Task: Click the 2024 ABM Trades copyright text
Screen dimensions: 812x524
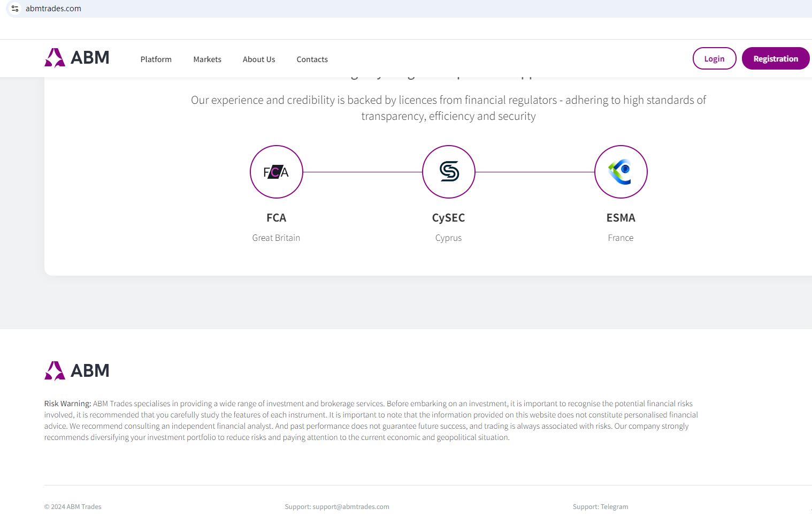Action: click(73, 507)
